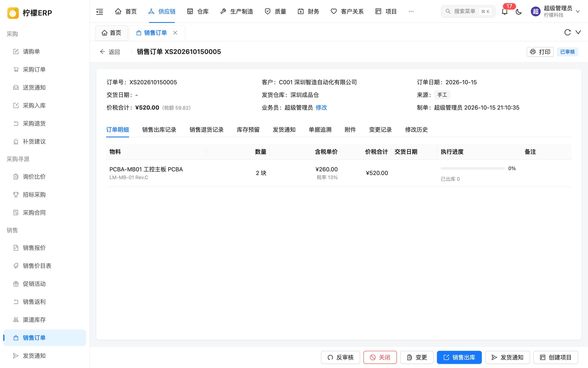Open the user account dropdown arrow
Image resolution: width=588 pixels, height=368 pixels.
[578, 11]
